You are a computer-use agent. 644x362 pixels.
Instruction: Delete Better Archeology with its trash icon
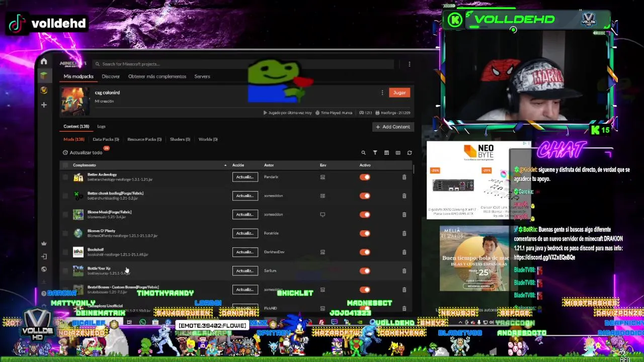click(404, 177)
